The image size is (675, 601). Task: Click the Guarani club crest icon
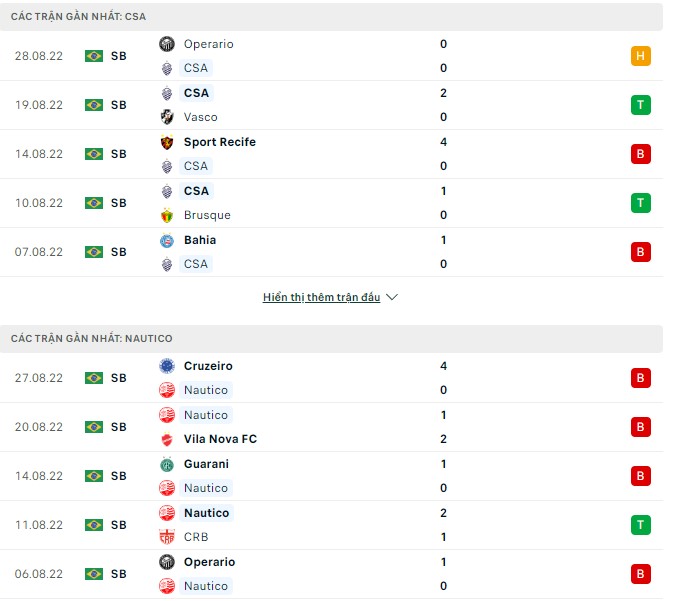pyautogui.click(x=167, y=464)
